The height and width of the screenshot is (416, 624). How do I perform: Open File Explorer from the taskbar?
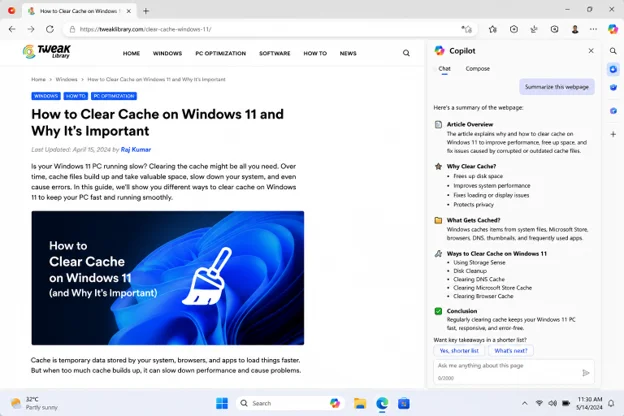(360, 403)
